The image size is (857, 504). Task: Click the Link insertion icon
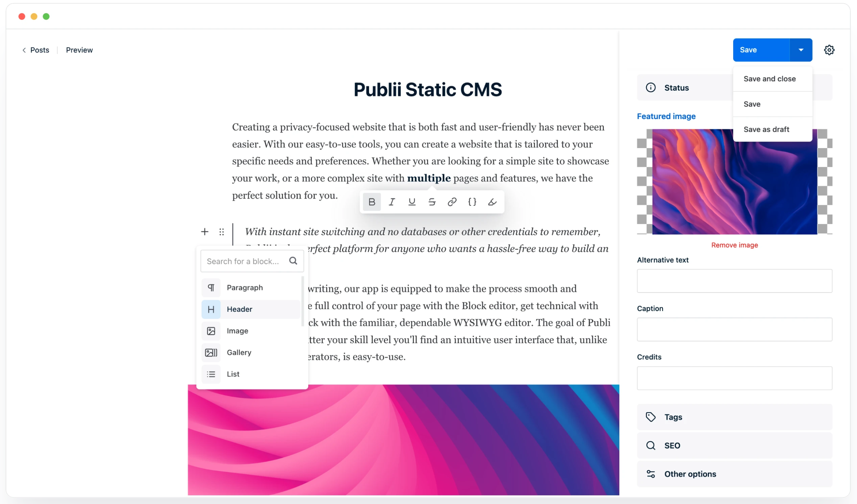453,202
